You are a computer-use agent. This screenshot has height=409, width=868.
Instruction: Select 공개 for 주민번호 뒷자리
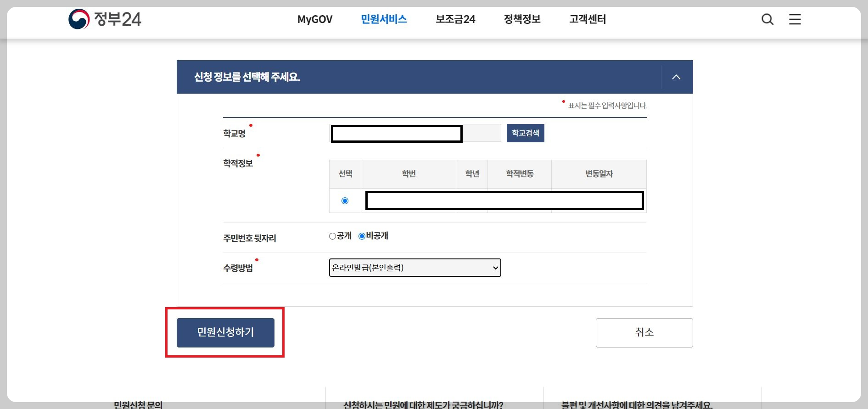point(332,236)
